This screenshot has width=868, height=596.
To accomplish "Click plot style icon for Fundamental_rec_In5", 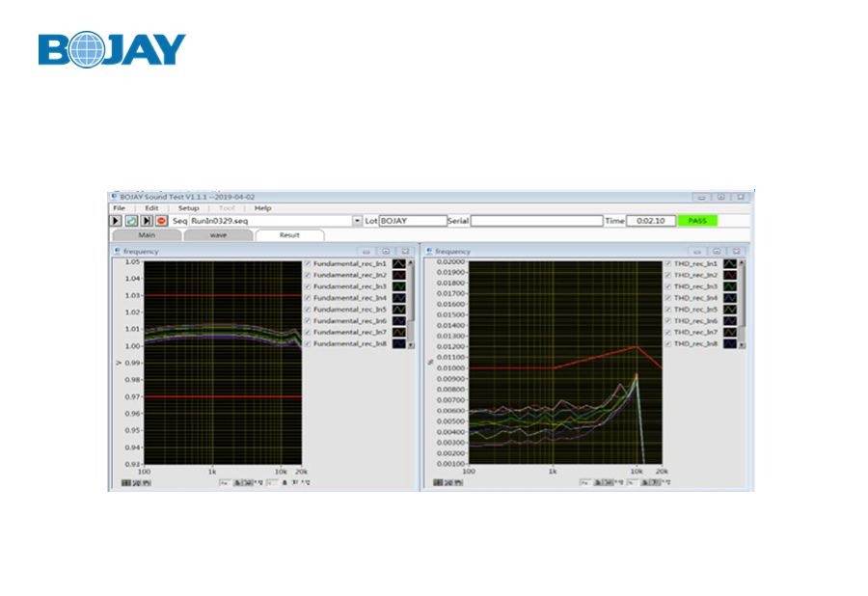I will [x=398, y=309].
